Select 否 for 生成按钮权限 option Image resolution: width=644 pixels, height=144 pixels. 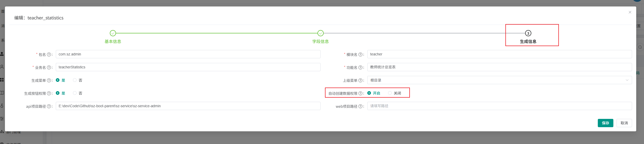click(75, 93)
